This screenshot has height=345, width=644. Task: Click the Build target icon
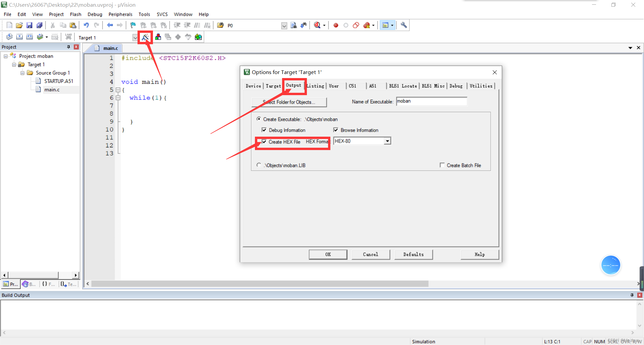tap(19, 37)
